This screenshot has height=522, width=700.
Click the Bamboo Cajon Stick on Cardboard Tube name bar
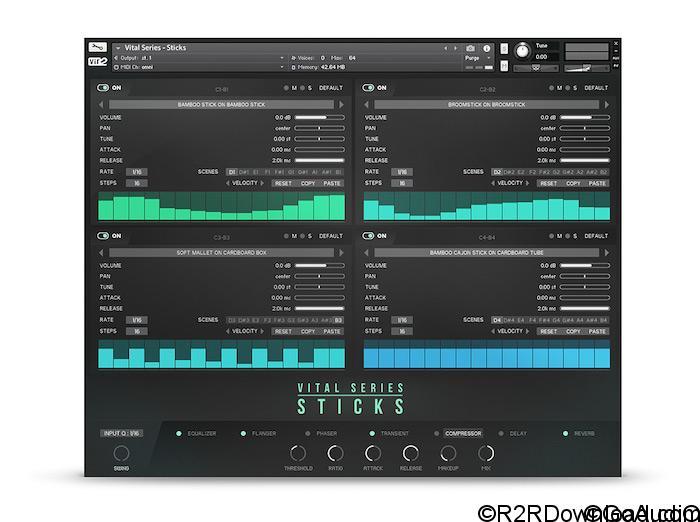pyautogui.click(x=487, y=253)
